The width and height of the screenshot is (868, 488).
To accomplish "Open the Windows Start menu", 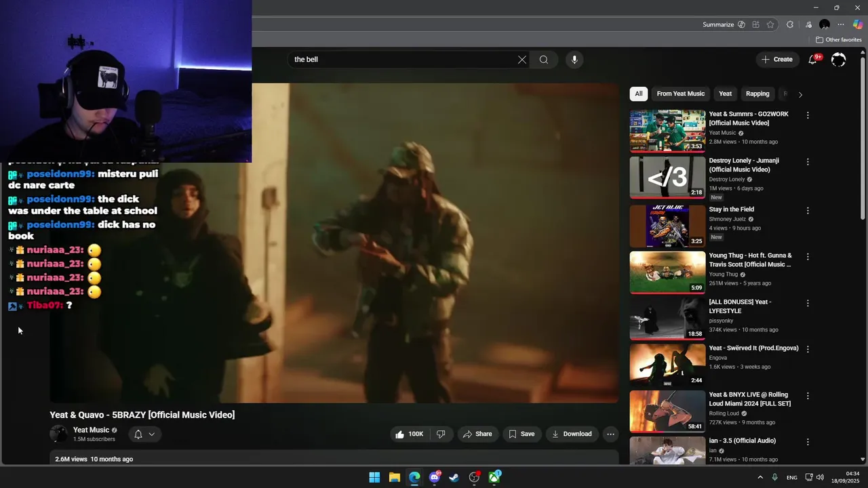I will tap(374, 477).
